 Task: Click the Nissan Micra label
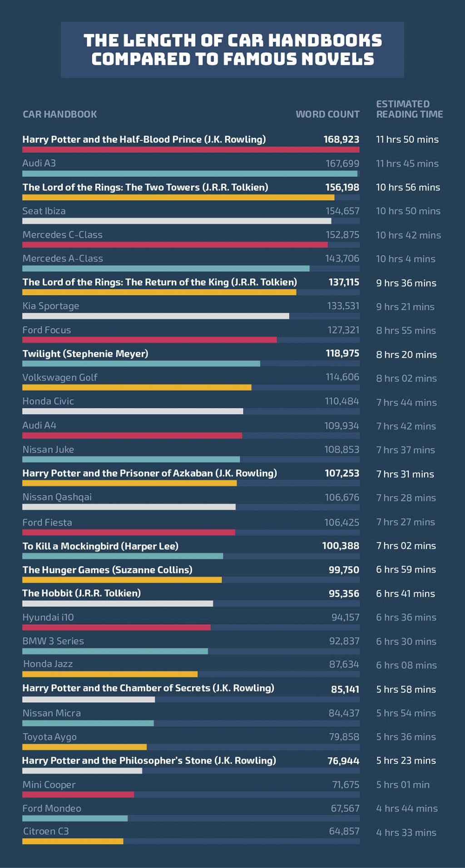click(52, 713)
